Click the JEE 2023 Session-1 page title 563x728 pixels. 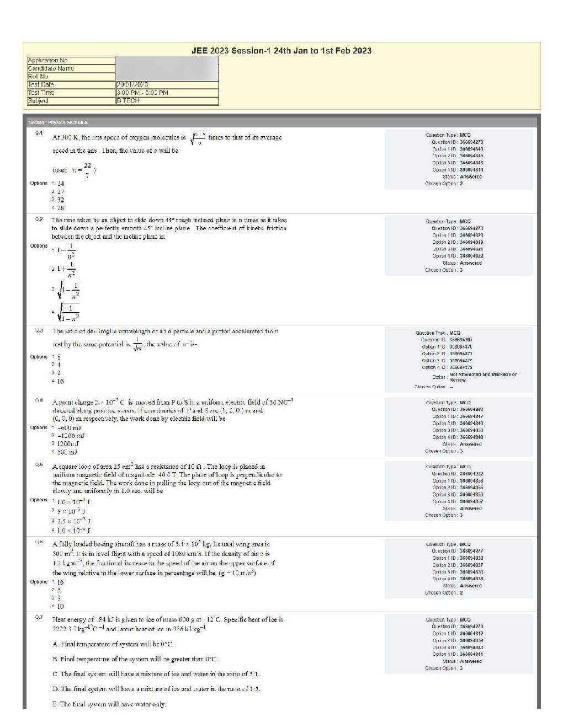pos(281,51)
